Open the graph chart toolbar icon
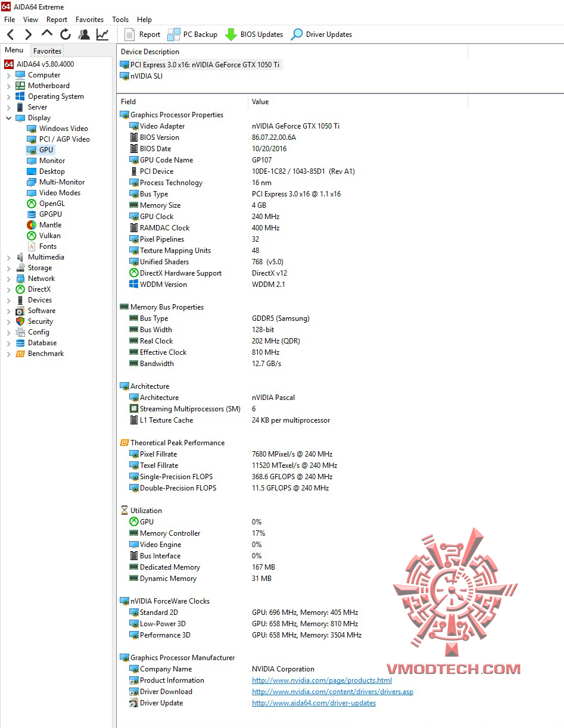The height and width of the screenshot is (728, 564). [102, 35]
